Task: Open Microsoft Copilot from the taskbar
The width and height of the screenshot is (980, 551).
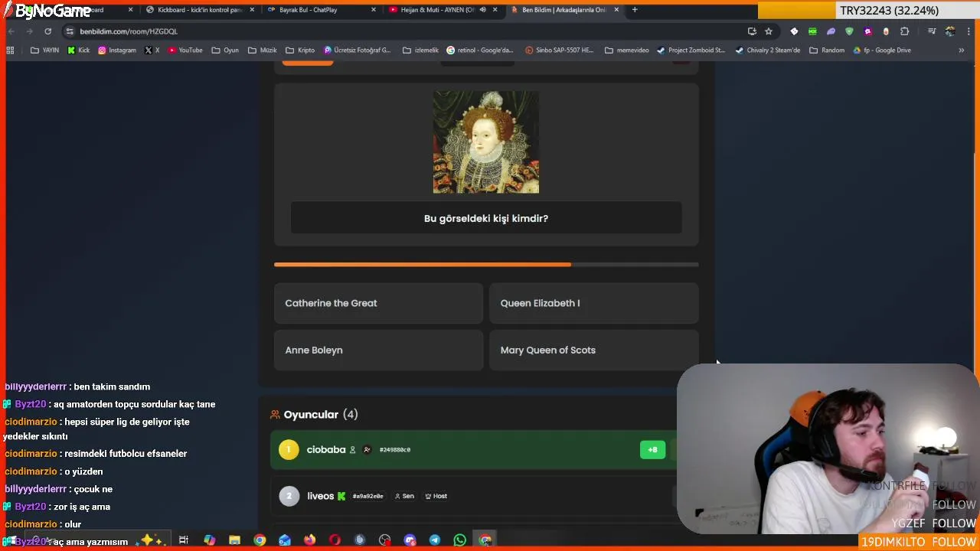Action: (x=209, y=540)
